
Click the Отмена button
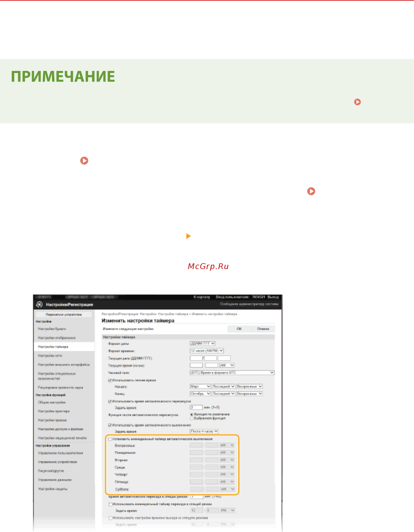[263, 329]
